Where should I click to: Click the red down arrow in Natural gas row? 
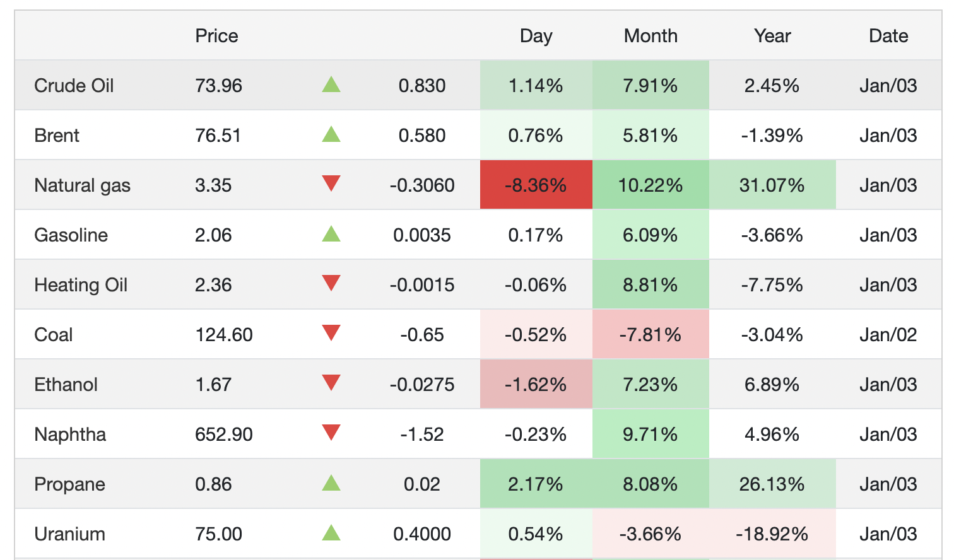[331, 184]
